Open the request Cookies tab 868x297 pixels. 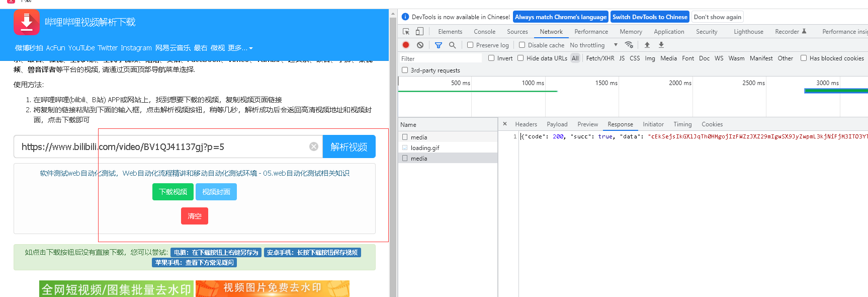(x=712, y=124)
